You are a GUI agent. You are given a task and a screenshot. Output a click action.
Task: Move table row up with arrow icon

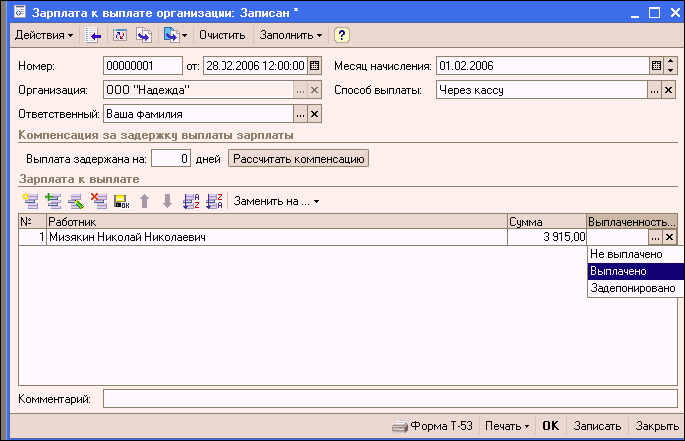tap(145, 201)
